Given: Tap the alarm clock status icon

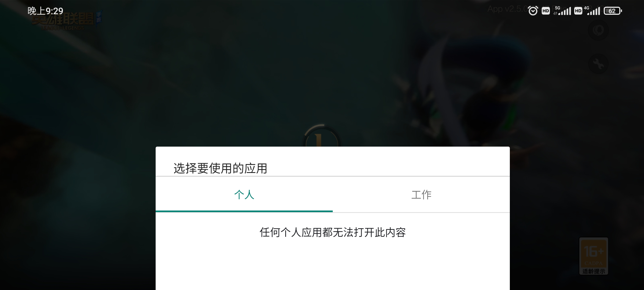Looking at the screenshot, I should tap(533, 11).
